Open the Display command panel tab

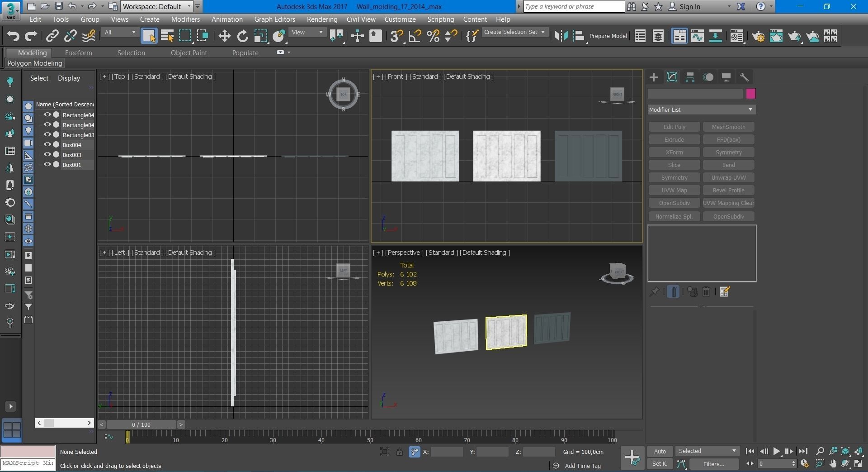click(726, 77)
